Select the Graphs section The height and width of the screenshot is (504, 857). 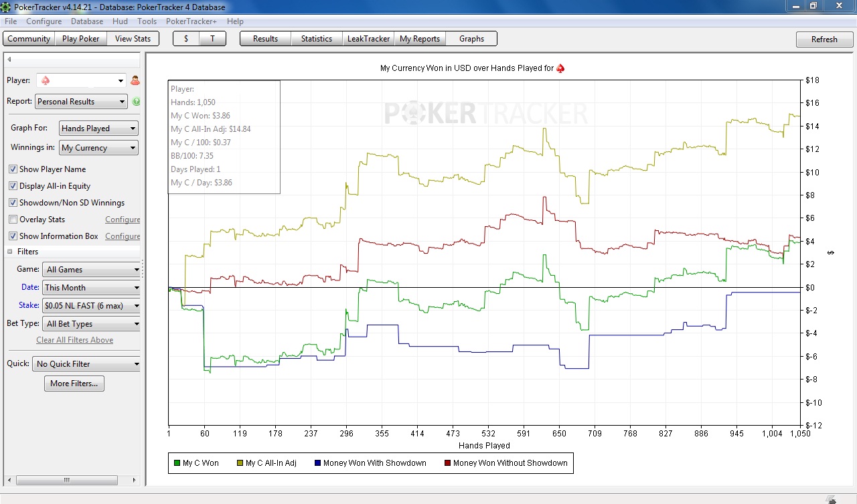coord(471,39)
